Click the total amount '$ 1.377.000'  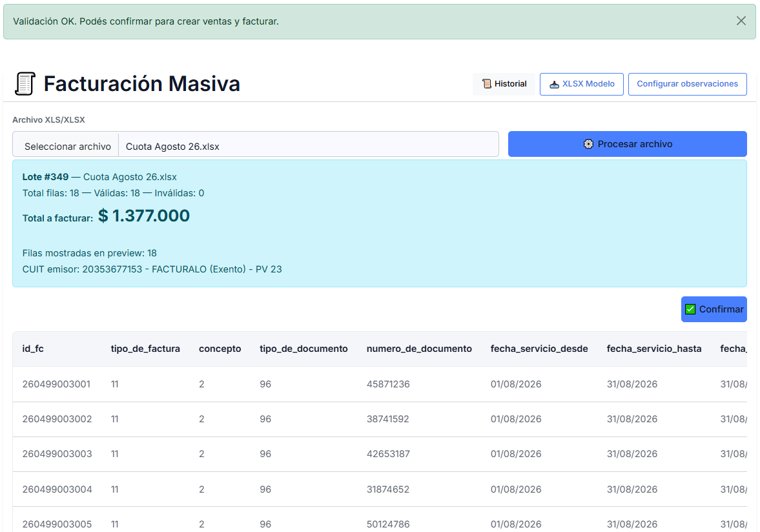pos(144,216)
